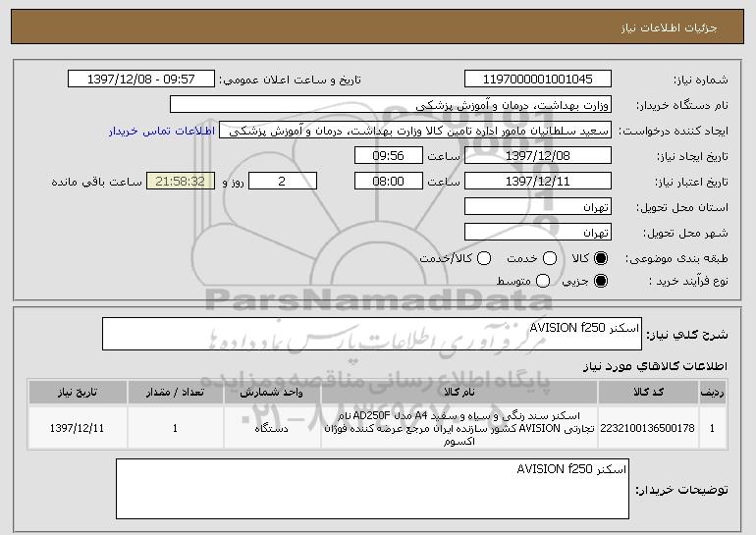
Task: Click item code 2232100136500178 cell
Action: pos(648,428)
